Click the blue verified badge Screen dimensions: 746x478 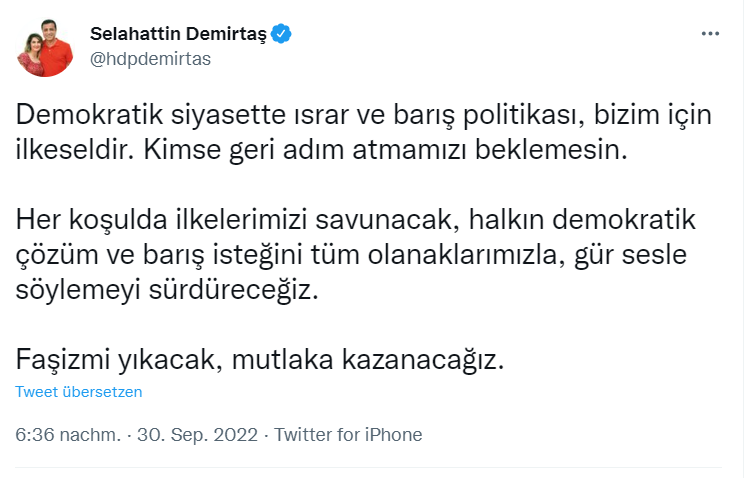click(282, 34)
